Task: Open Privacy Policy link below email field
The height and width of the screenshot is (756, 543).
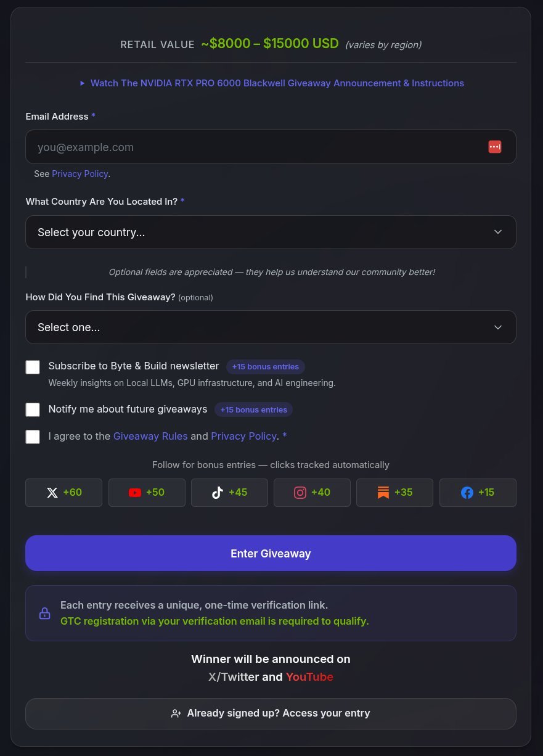Action: click(x=80, y=174)
